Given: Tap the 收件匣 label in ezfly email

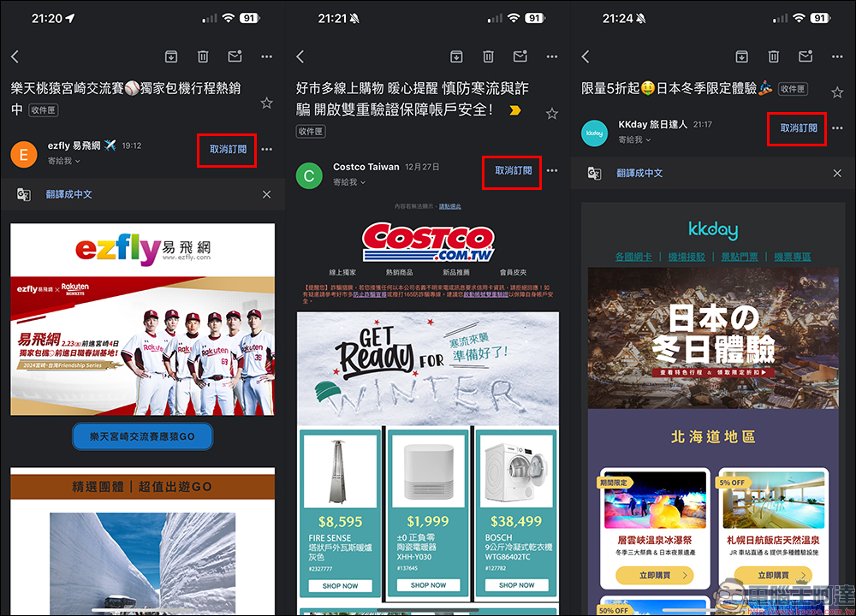Looking at the screenshot, I should (43, 110).
